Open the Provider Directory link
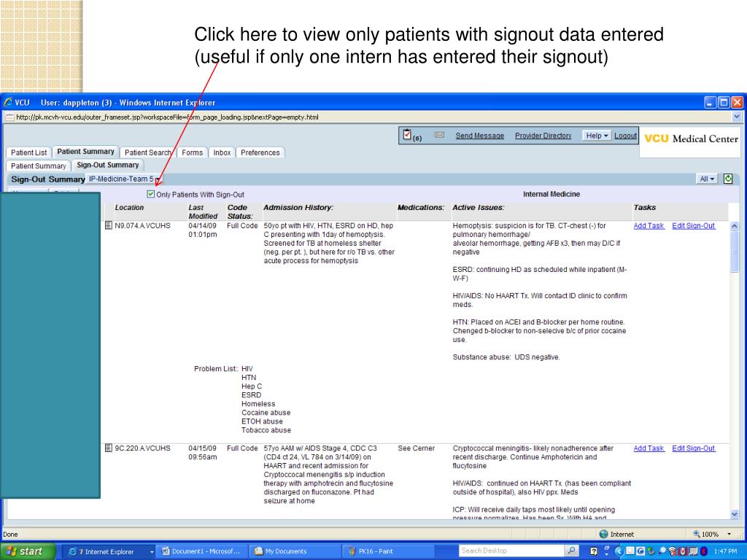The height and width of the screenshot is (560, 747). (543, 136)
